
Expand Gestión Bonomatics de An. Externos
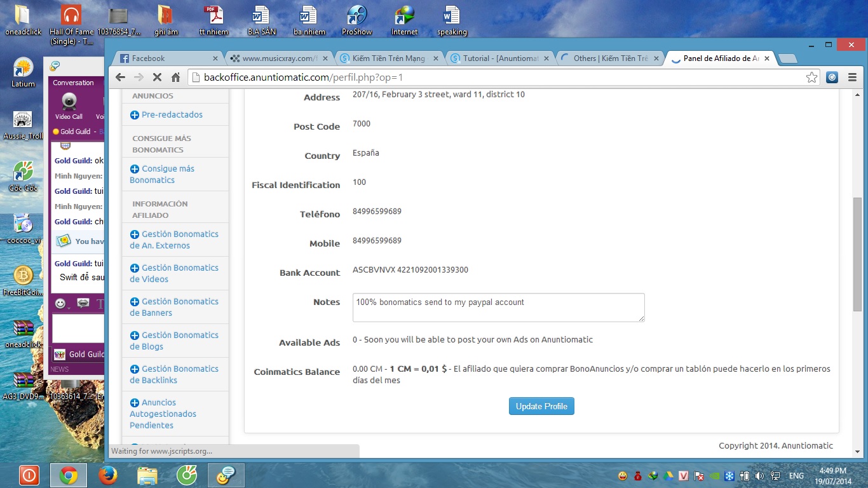click(175, 240)
